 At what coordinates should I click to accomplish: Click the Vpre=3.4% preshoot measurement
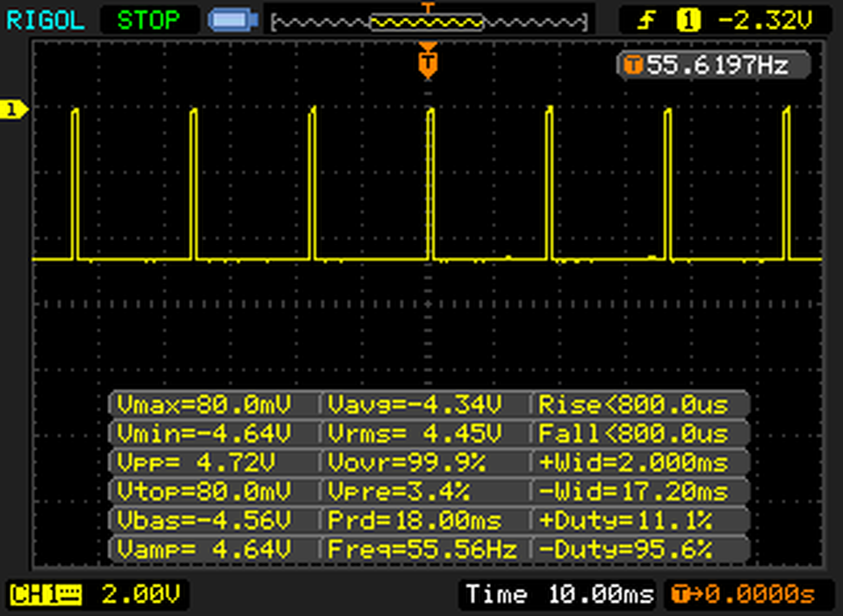(398, 491)
